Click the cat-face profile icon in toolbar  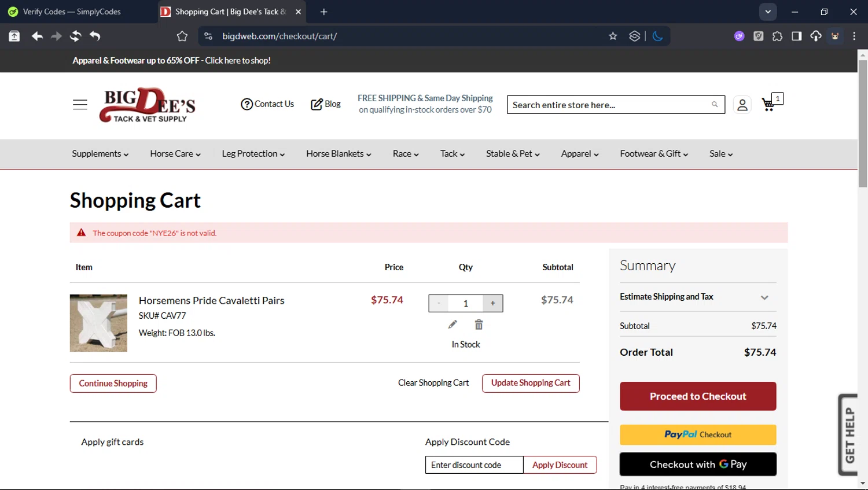[835, 36]
